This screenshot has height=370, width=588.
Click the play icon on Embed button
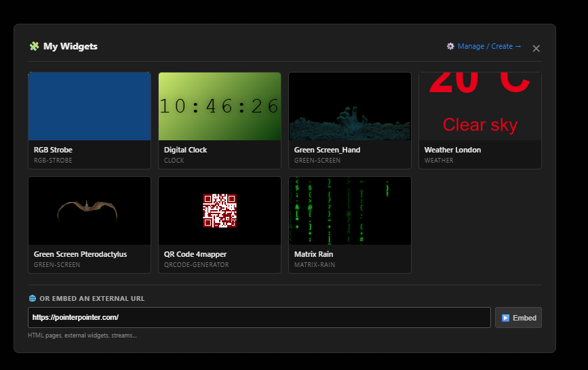[x=505, y=318]
